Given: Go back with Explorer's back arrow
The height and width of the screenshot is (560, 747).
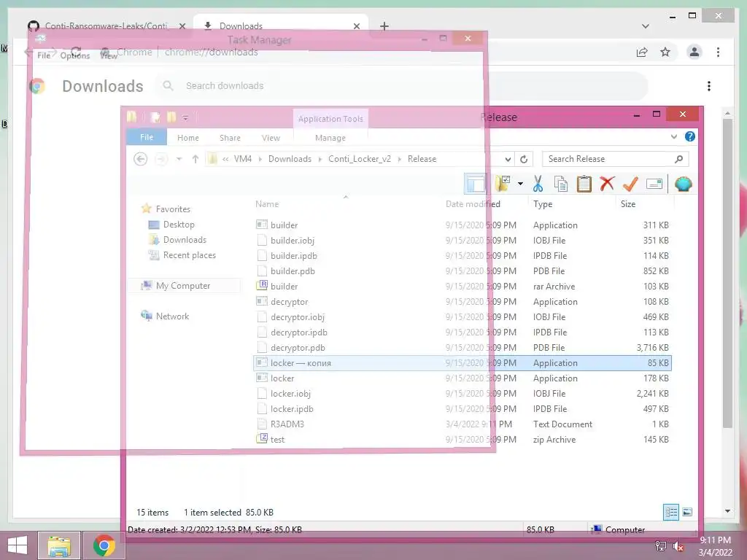Looking at the screenshot, I should pyautogui.click(x=141, y=159).
